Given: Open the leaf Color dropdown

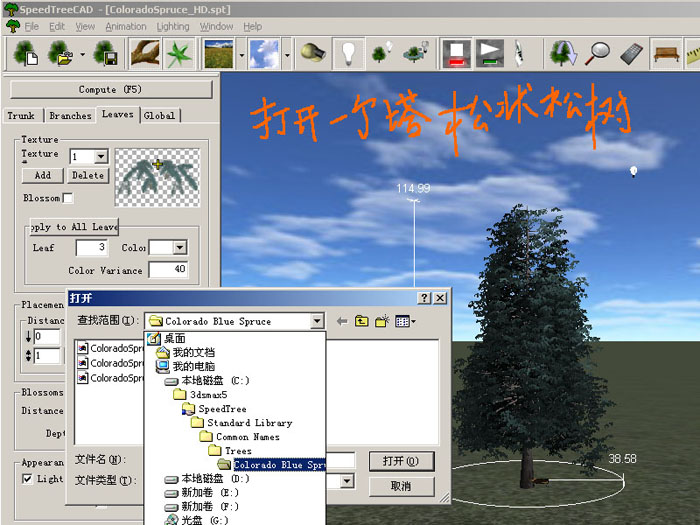Looking at the screenshot, I should point(180,247).
